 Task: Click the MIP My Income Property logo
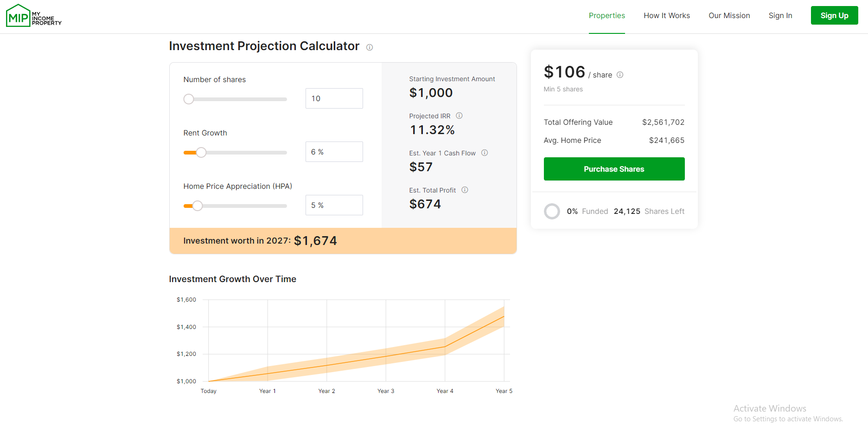[33, 16]
